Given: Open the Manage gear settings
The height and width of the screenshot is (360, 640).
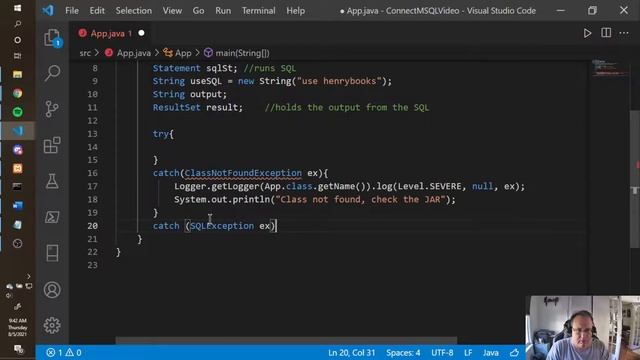Looking at the screenshot, I should [x=52, y=325].
